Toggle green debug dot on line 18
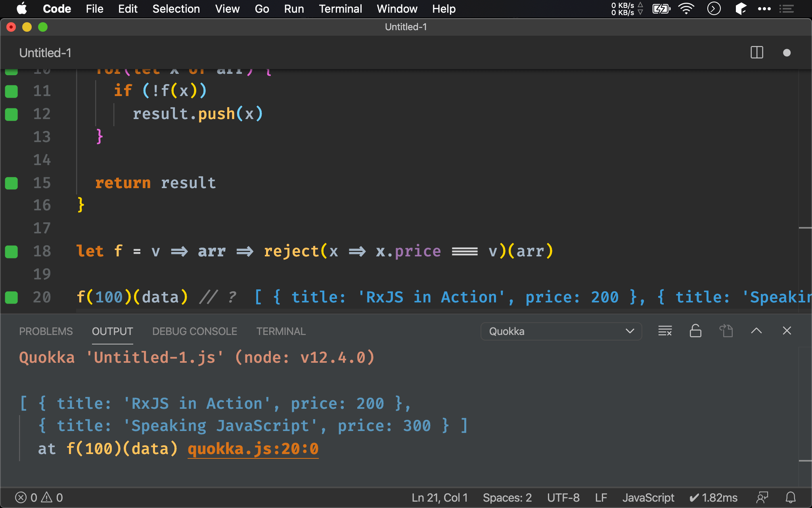Viewport: 812px width, 508px height. (11, 251)
